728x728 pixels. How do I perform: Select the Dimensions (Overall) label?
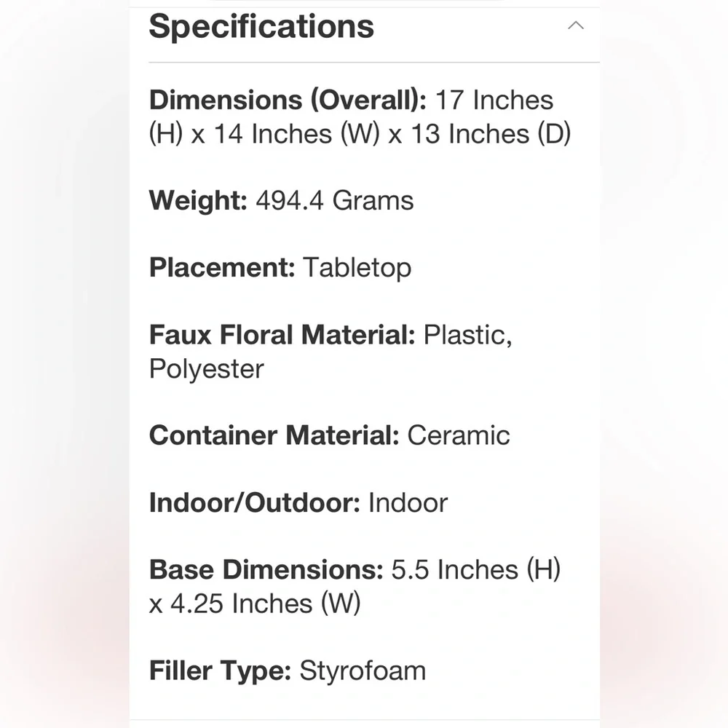point(288,100)
